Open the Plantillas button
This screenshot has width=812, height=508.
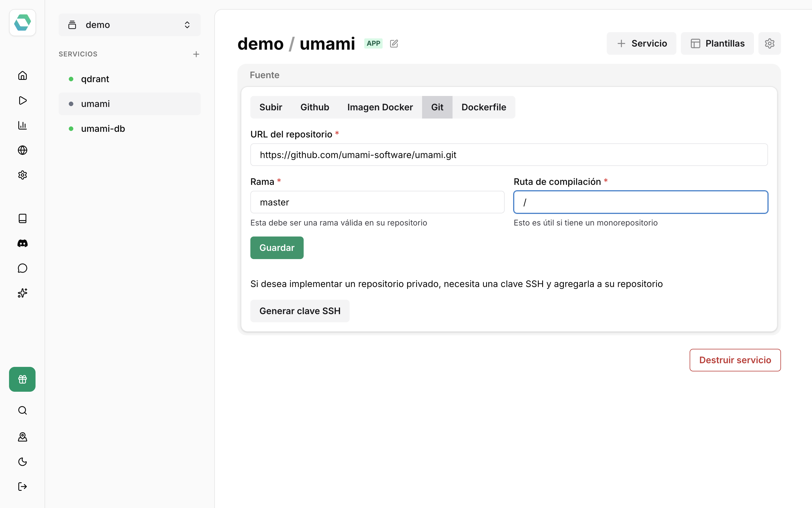[x=717, y=43]
